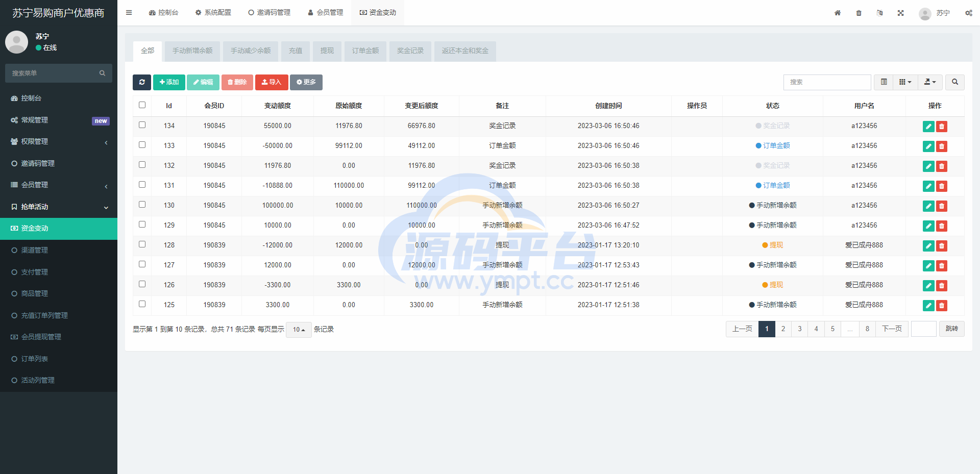Select the checkbox for record 132
Image resolution: width=980 pixels, height=474 pixels.
142,165
